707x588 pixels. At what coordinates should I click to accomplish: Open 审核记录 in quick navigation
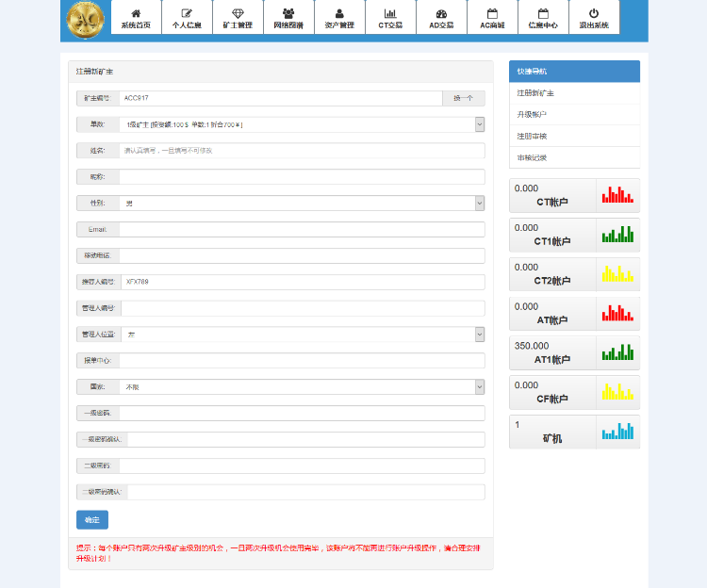[574, 157]
